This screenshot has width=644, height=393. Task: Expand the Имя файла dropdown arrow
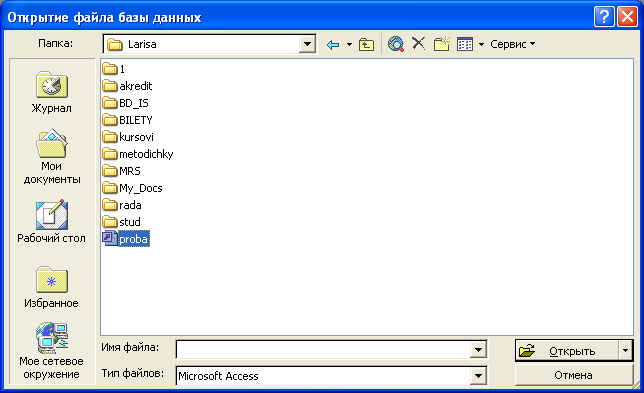tap(478, 350)
